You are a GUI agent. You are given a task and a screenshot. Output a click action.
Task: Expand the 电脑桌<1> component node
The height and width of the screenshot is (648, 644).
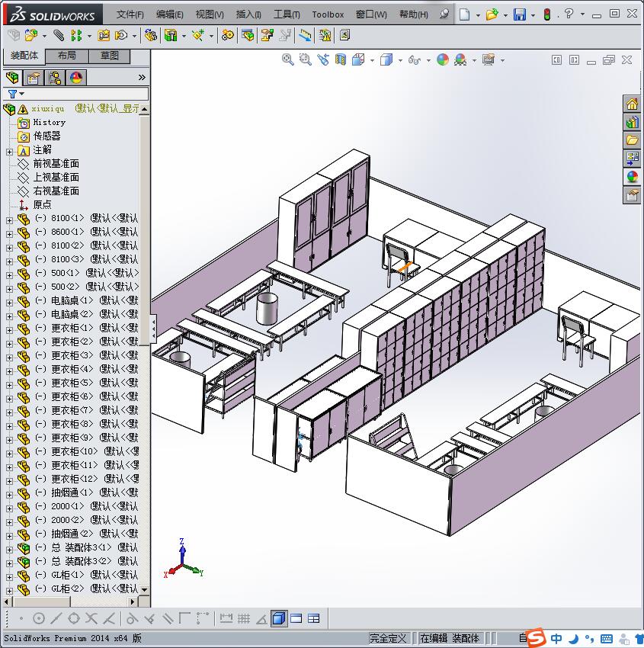(9, 303)
